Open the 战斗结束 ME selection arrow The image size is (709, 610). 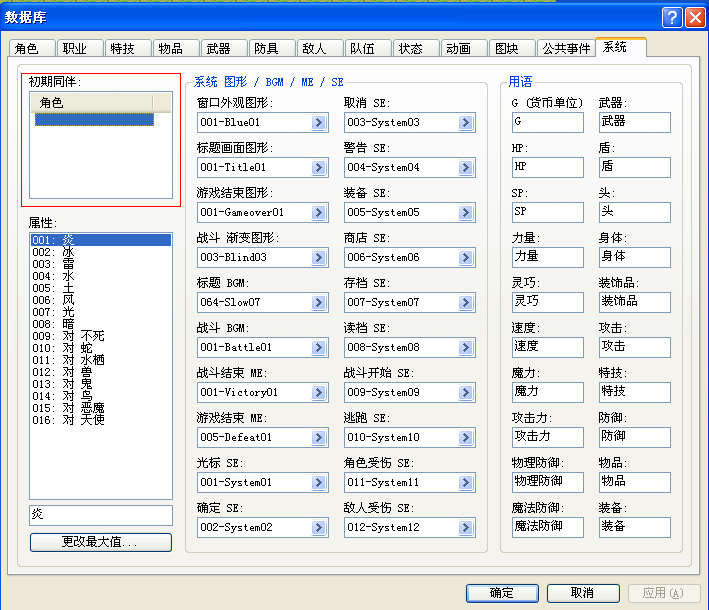click(319, 392)
